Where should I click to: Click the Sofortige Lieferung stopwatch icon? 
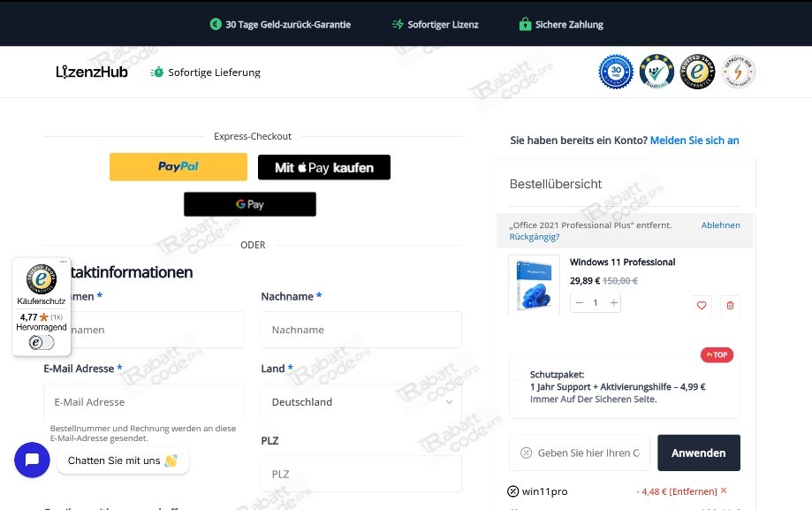(x=157, y=72)
